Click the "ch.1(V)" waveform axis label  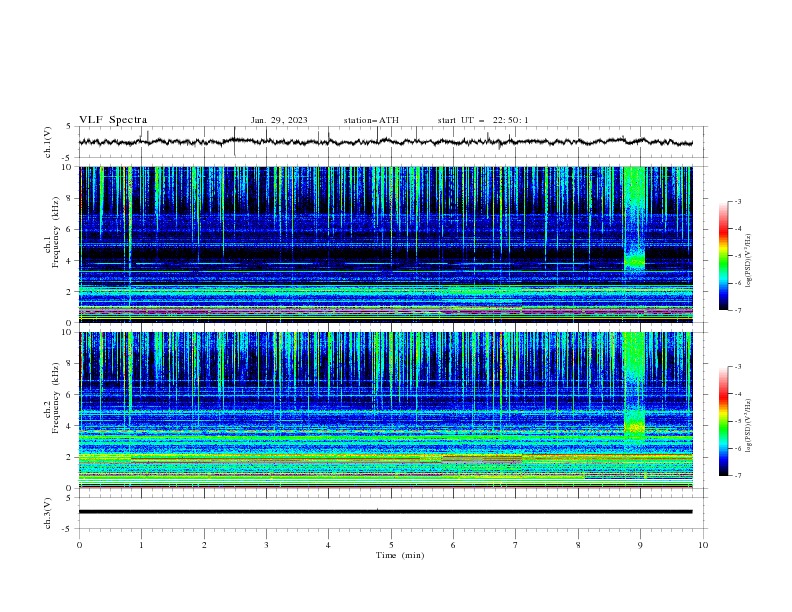[48, 142]
